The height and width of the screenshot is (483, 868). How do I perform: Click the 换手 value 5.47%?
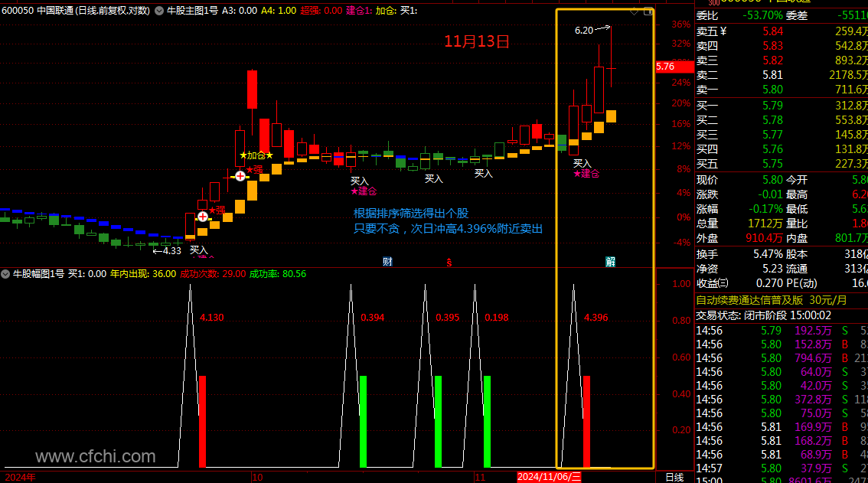pos(768,253)
